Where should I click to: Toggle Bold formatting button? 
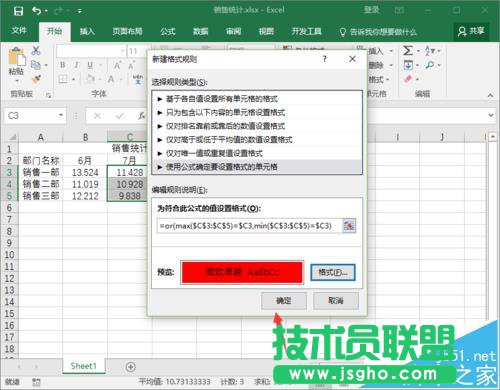(63, 65)
